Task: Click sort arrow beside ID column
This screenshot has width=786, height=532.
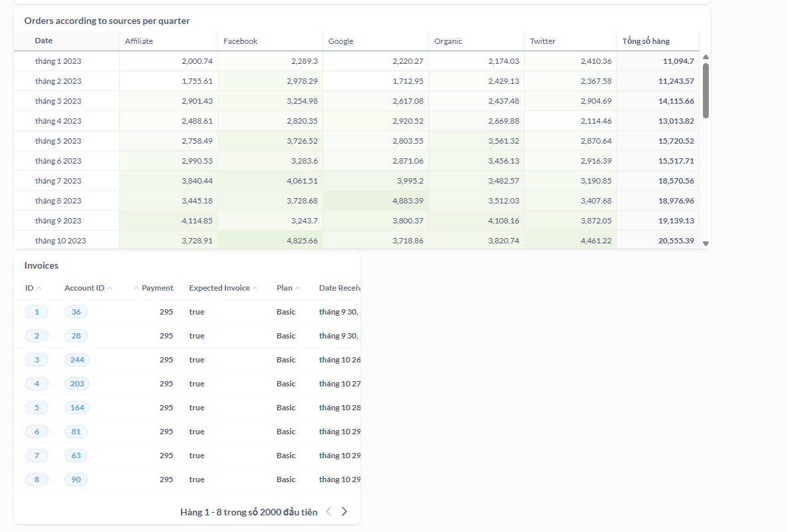Action: pos(39,289)
